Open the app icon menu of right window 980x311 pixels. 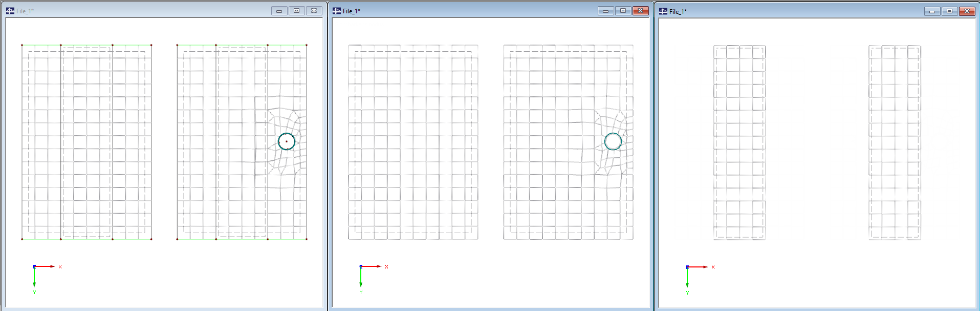coord(663,11)
